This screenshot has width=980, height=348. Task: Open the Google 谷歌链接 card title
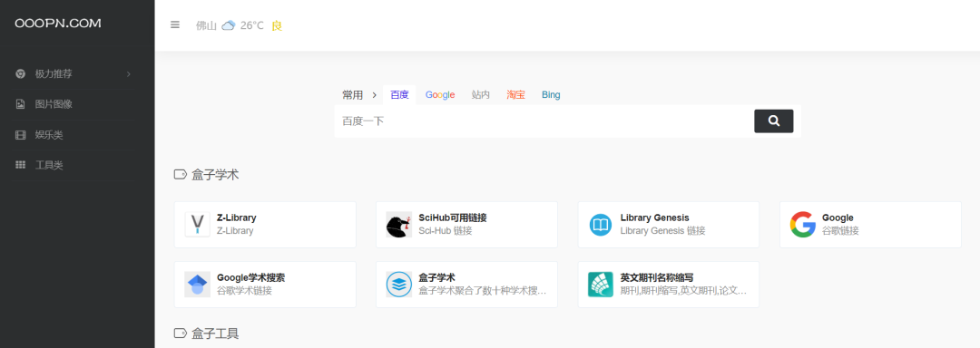(x=838, y=217)
